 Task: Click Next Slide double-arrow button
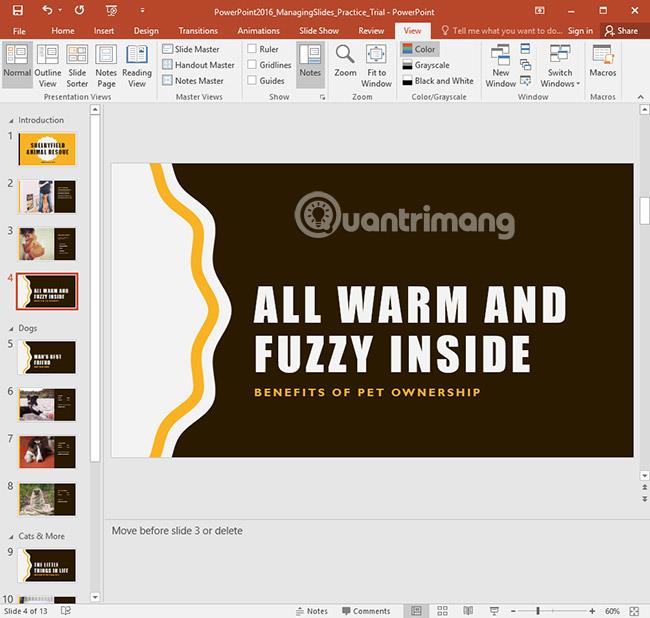645,499
